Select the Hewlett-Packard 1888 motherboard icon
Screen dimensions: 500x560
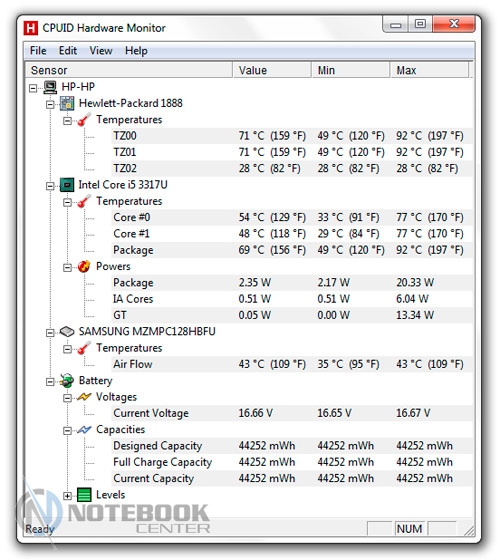(67, 103)
